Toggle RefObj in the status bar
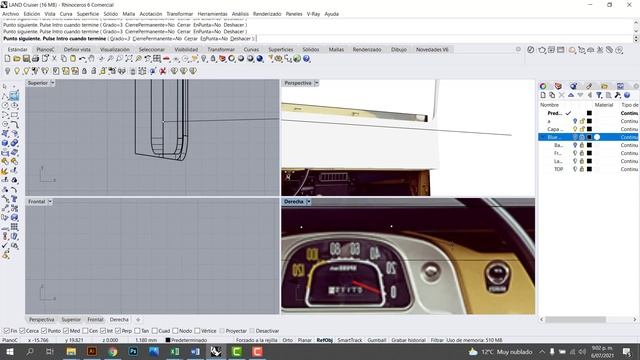Viewport: 640px width, 360px height. coord(324,340)
